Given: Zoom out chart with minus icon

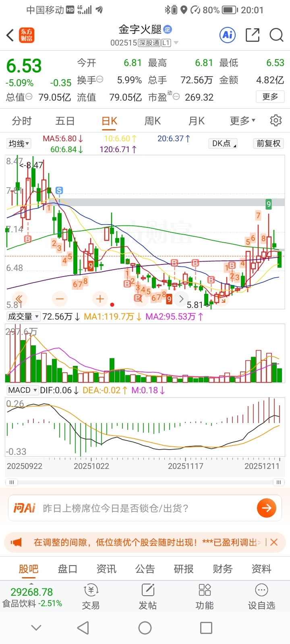Looking at the screenshot, I should click(x=60, y=299).
